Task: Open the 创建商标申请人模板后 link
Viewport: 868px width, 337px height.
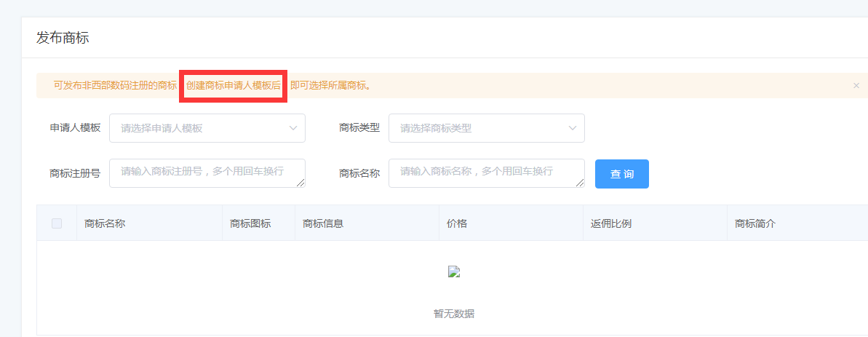Action: 233,86
